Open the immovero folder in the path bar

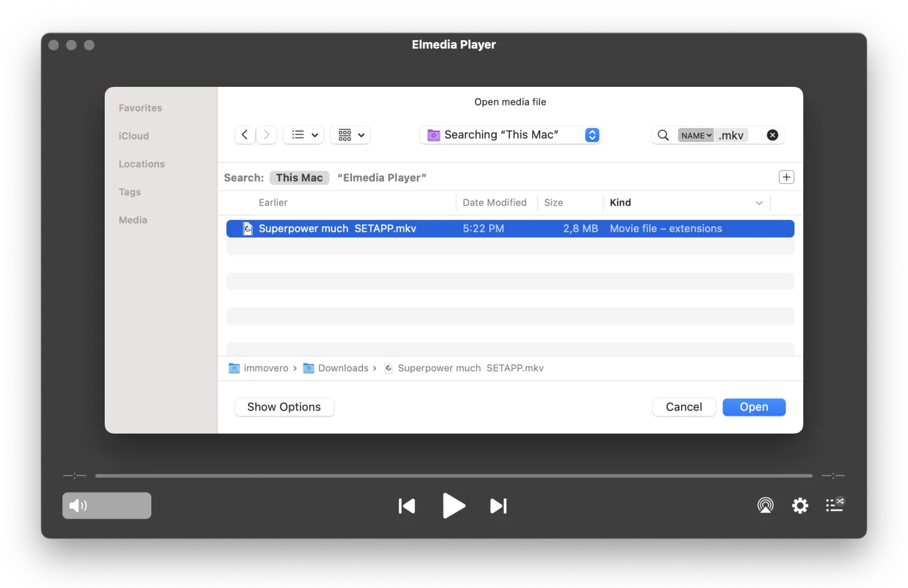point(259,368)
